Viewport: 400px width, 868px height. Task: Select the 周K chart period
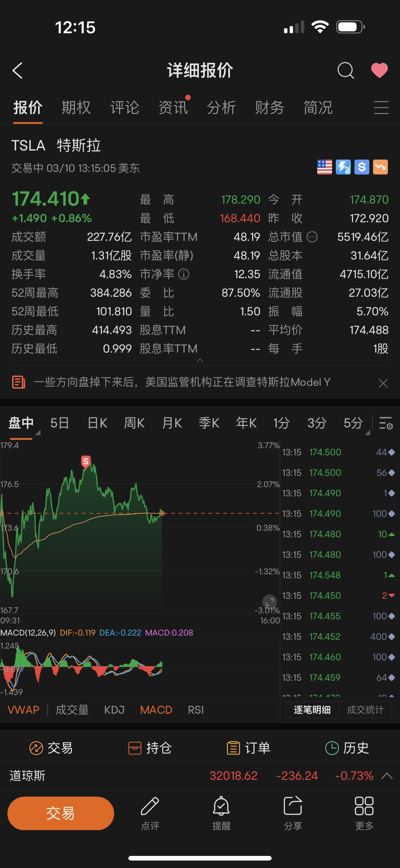pyautogui.click(x=134, y=423)
